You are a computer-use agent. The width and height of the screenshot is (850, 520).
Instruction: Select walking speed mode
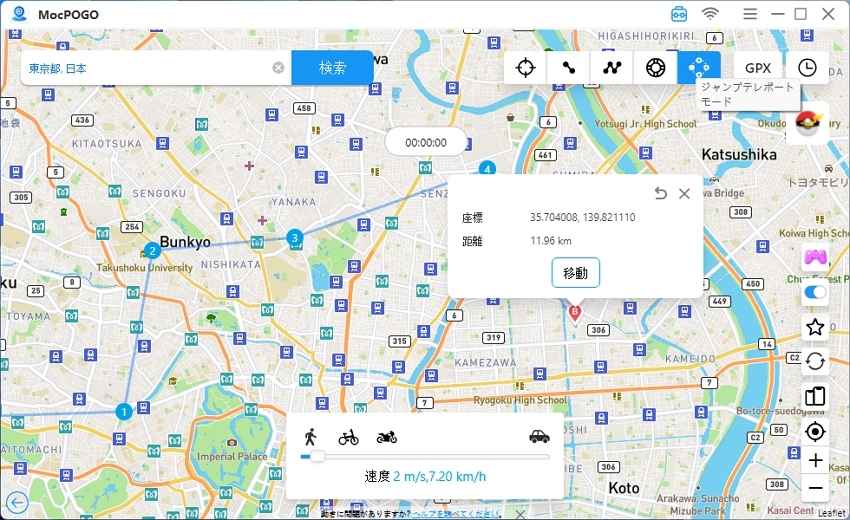tap(311, 436)
